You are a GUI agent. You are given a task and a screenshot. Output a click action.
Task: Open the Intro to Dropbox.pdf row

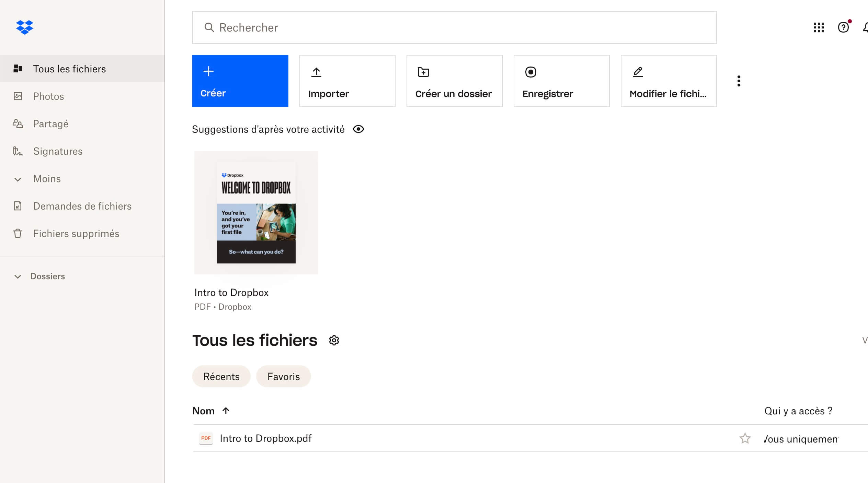tap(530, 438)
